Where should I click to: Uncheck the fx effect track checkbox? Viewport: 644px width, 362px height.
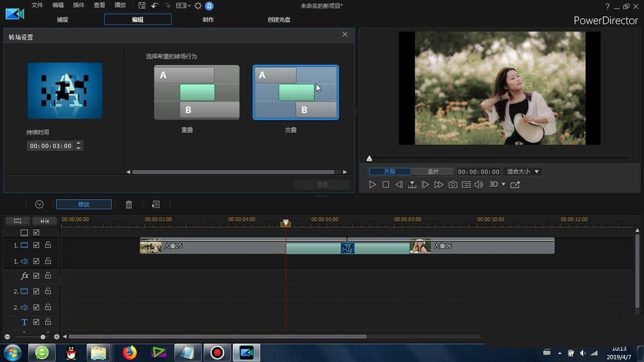click(37, 276)
